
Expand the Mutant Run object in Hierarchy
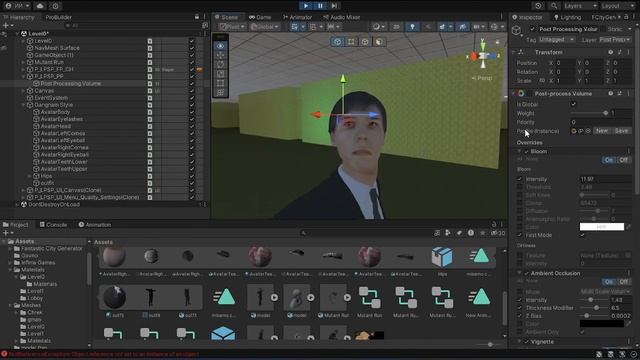pyautogui.click(x=23, y=62)
